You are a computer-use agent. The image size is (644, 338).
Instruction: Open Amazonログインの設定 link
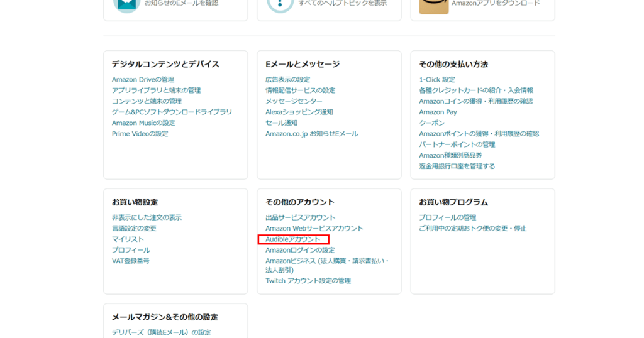tap(300, 250)
